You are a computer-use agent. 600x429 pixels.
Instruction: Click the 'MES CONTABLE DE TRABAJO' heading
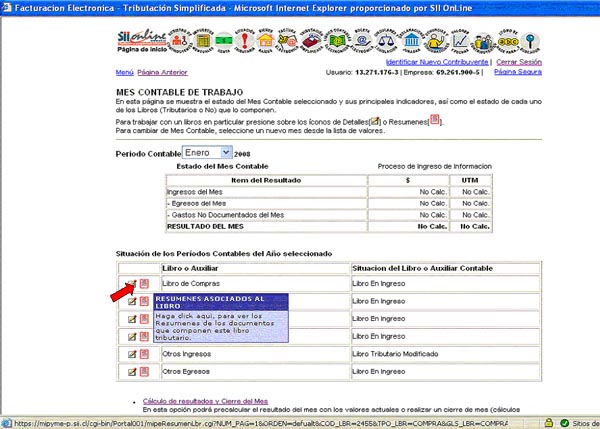point(179,92)
